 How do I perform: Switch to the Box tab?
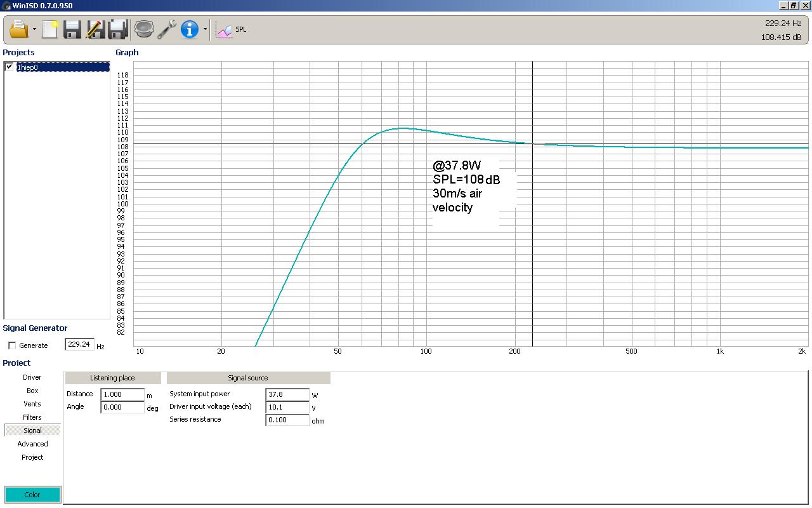click(x=32, y=391)
